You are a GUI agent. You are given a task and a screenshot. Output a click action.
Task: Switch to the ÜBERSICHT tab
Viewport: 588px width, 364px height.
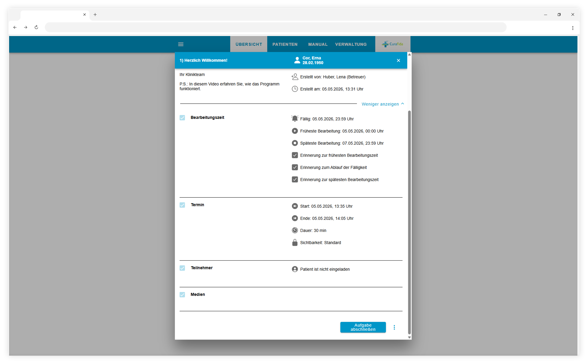coord(249,44)
